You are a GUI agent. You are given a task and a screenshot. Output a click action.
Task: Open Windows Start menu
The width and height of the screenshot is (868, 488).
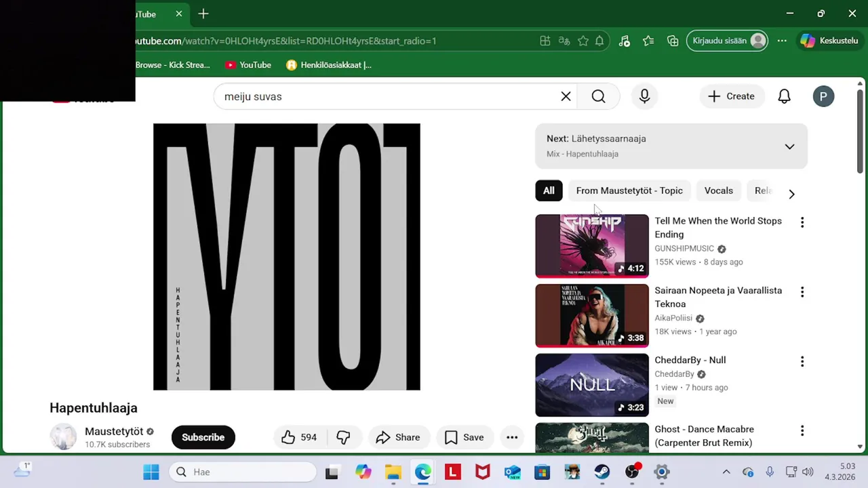[x=151, y=472]
